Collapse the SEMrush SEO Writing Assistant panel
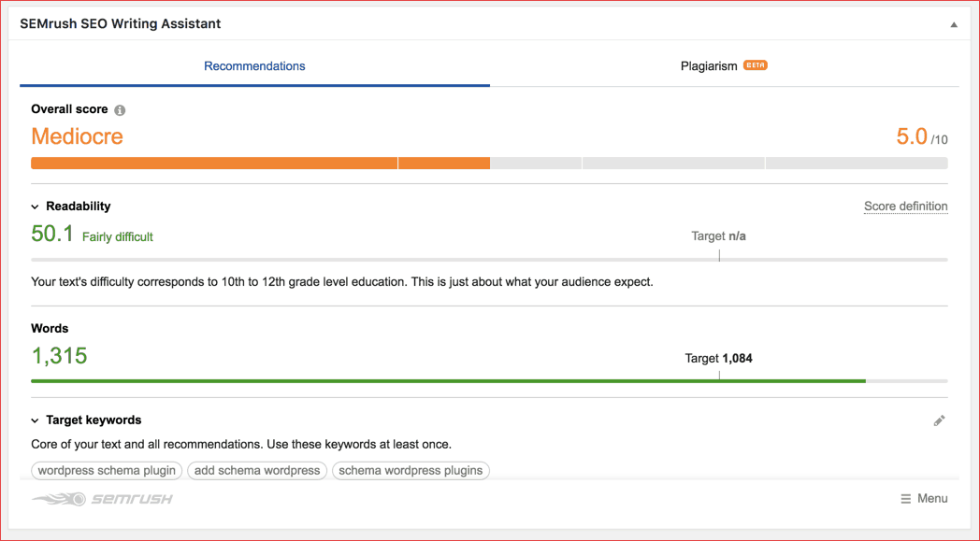This screenshot has height=541, width=980. point(954,25)
